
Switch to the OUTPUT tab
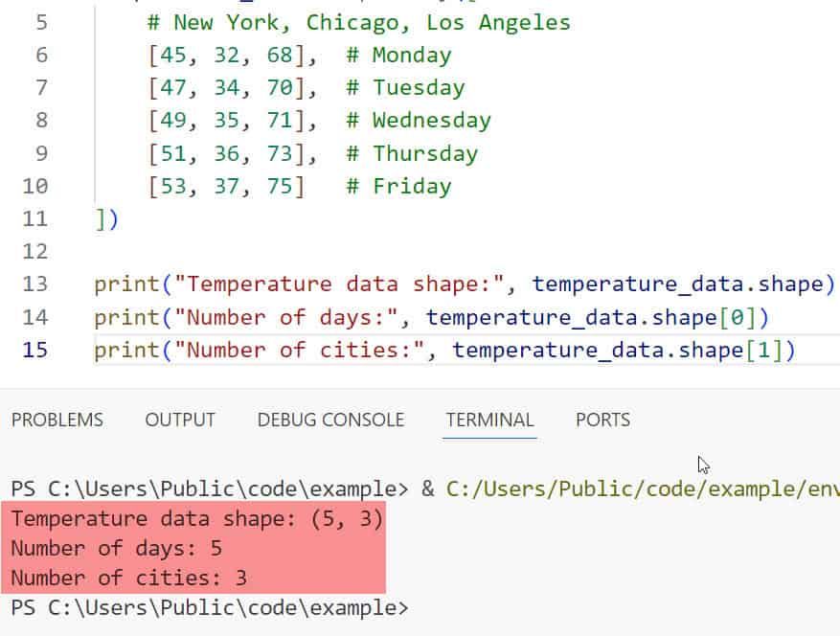click(180, 420)
